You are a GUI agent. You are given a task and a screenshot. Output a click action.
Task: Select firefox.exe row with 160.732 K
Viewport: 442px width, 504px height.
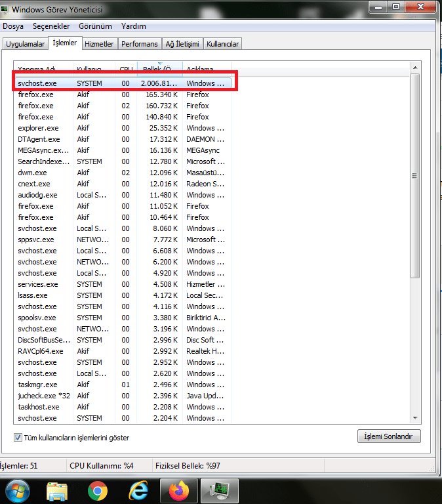(x=123, y=106)
